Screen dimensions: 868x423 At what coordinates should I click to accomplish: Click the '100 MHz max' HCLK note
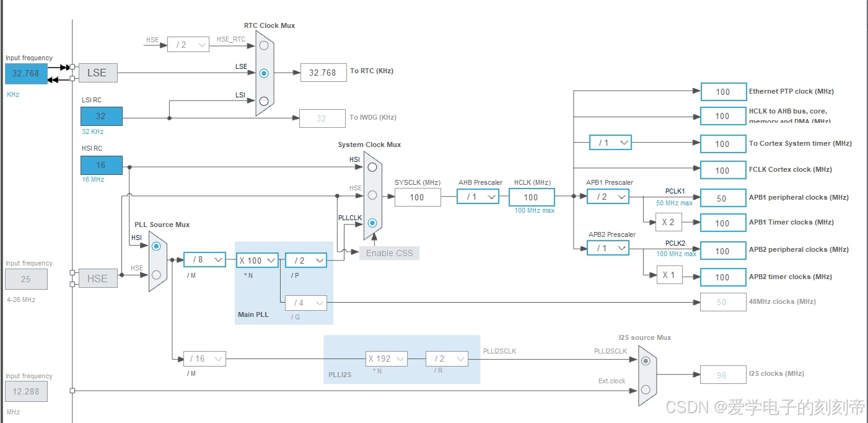tap(535, 210)
